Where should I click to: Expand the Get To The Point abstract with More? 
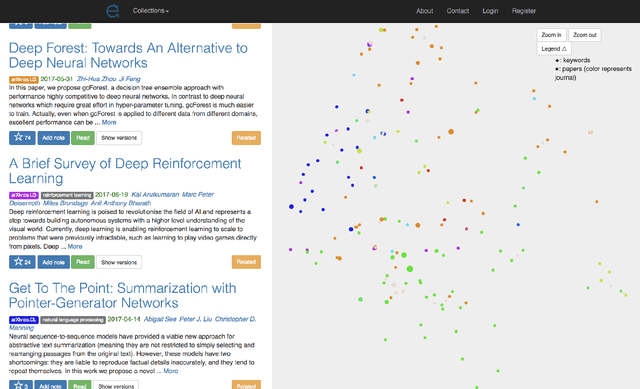(171, 371)
